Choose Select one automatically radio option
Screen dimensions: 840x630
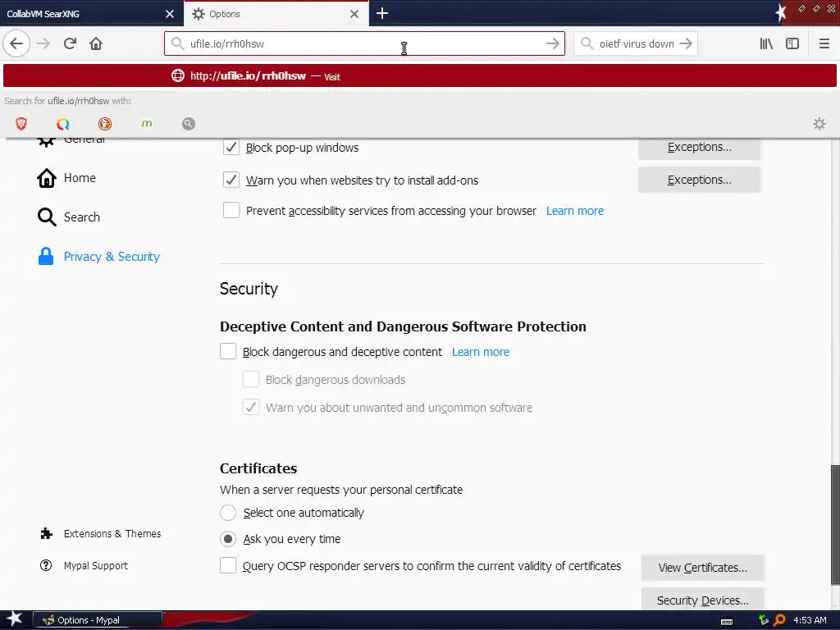tap(228, 513)
